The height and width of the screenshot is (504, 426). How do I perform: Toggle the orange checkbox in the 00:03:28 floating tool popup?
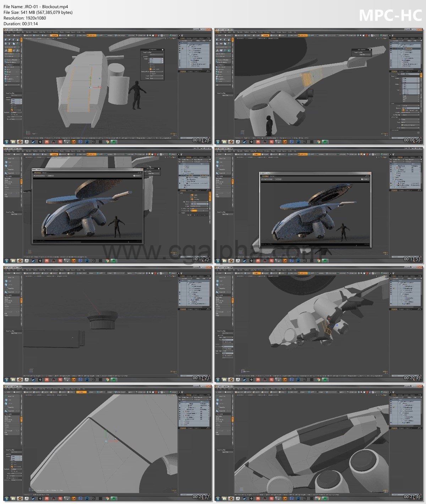click(150, 69)
